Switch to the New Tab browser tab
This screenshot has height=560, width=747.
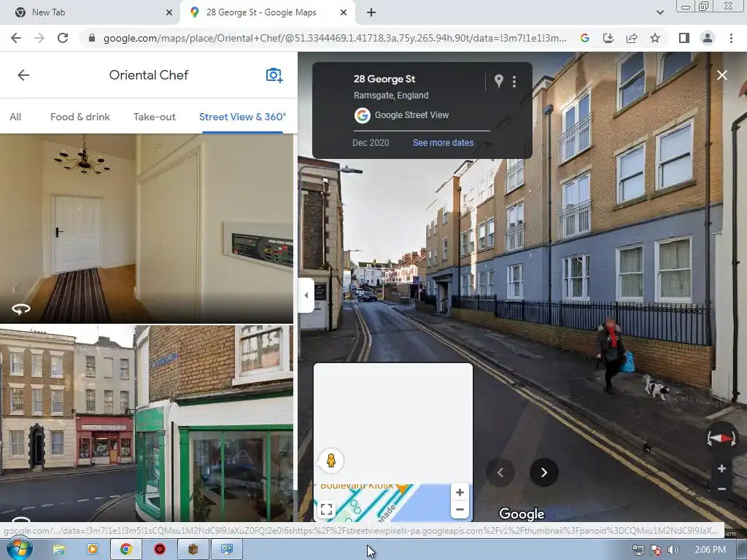90,12
